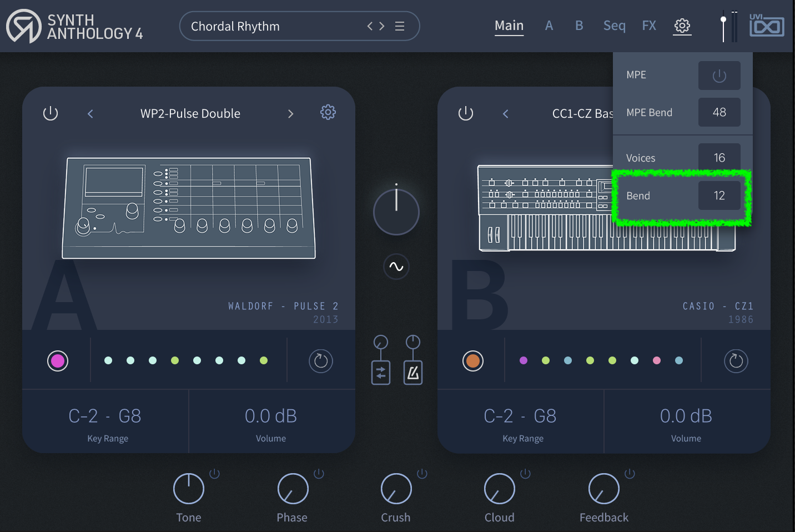Click the Waldorf Pulse 2 synth illustration
The height and width of the screenshot is (532, 795).
tap(189, 208)
